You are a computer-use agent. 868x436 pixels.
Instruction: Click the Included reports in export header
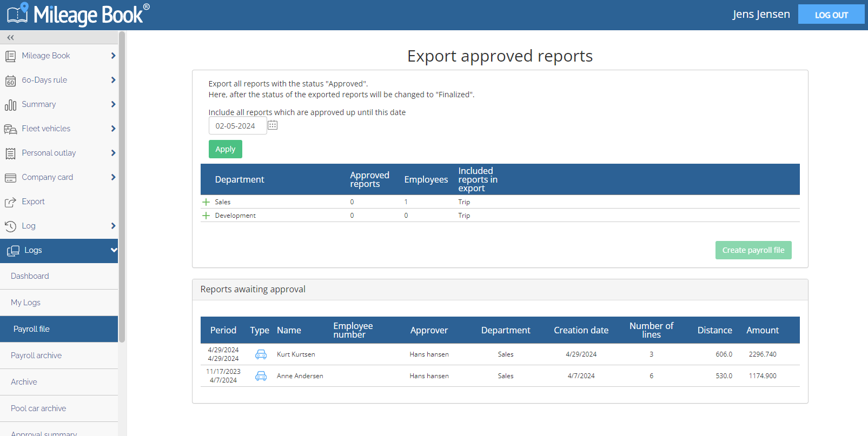click(x=478, y=179)
